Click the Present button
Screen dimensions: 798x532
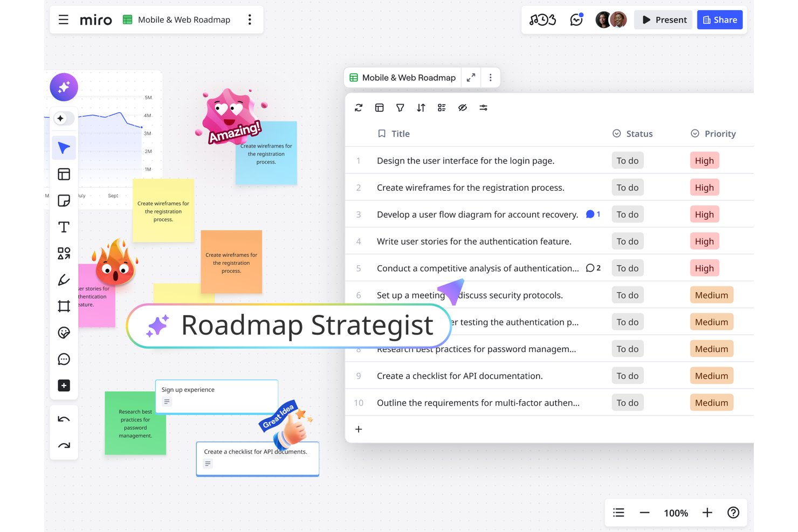pos(664,20)
